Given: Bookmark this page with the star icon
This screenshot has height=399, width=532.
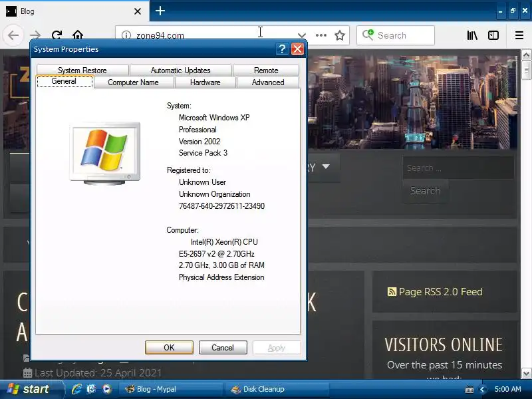Looking at the screenshot, I should 340,35.
